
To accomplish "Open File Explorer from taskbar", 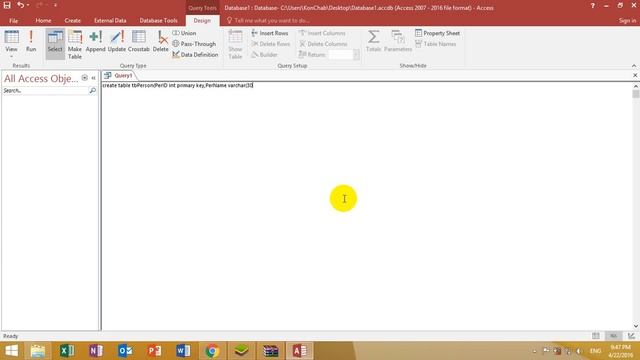I will 38,351.
